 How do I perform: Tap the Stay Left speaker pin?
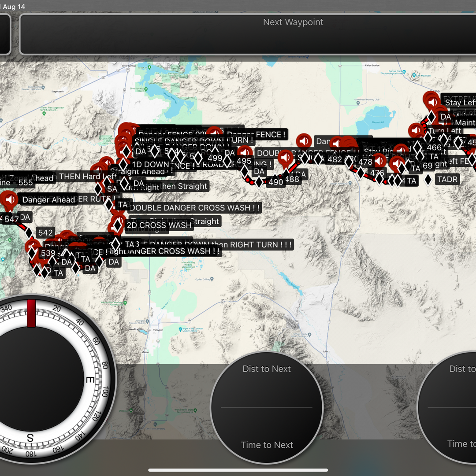[433, 102]
